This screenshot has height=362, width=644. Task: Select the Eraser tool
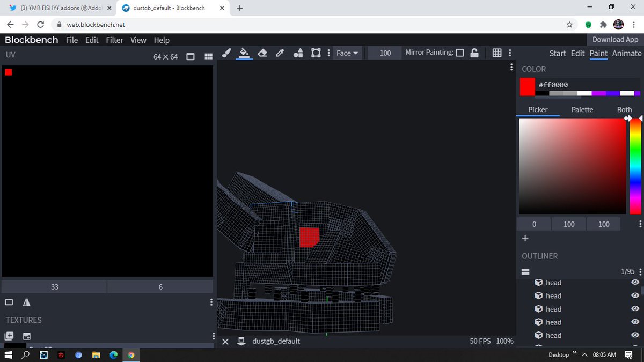tap(262, 53)
